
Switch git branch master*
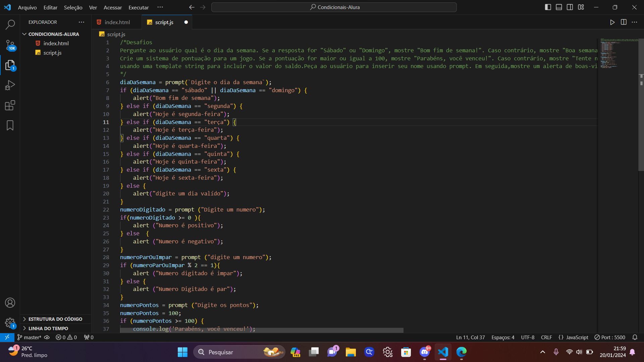click(x=30, y=337)
